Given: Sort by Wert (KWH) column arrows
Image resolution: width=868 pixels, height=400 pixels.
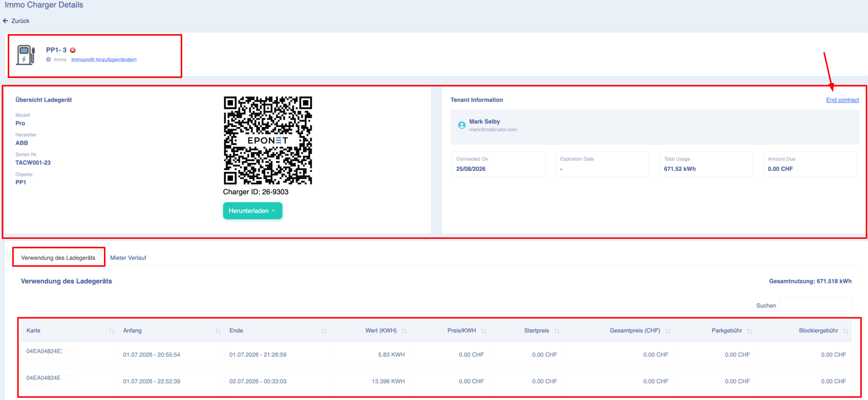Looking at the screenshot, I should point(405,331).
